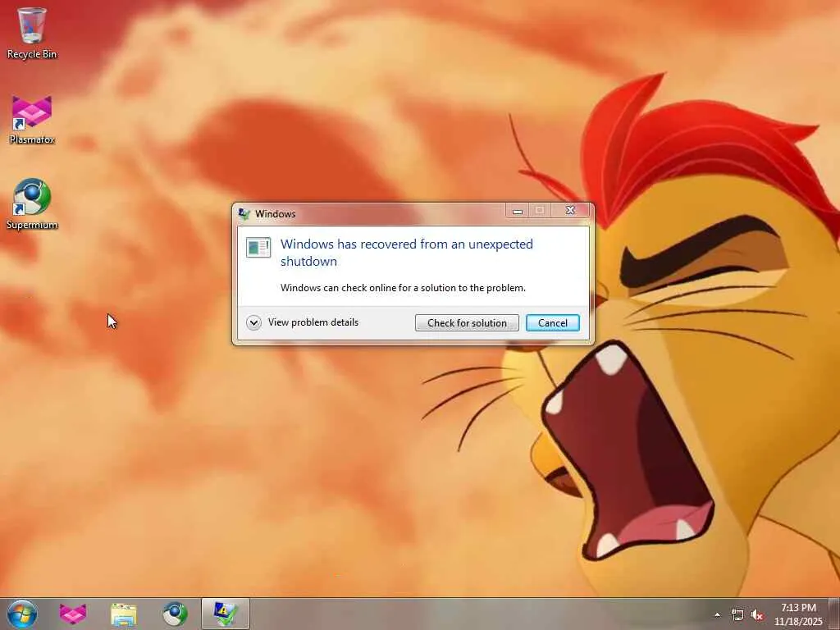Click the muted volume tray icon
Viewport: 840px width, 630px height.
(757, 614)
